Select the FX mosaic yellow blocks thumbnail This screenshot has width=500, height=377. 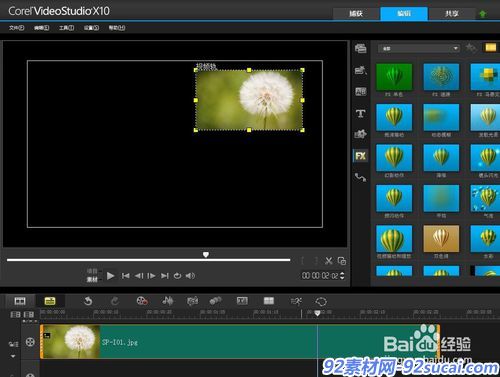485,77
